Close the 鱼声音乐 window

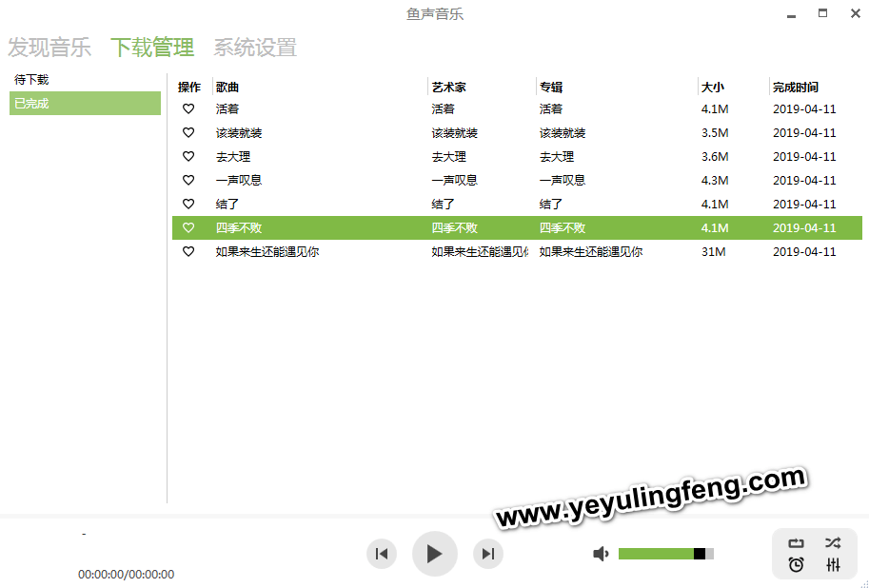tap(855, 13)
